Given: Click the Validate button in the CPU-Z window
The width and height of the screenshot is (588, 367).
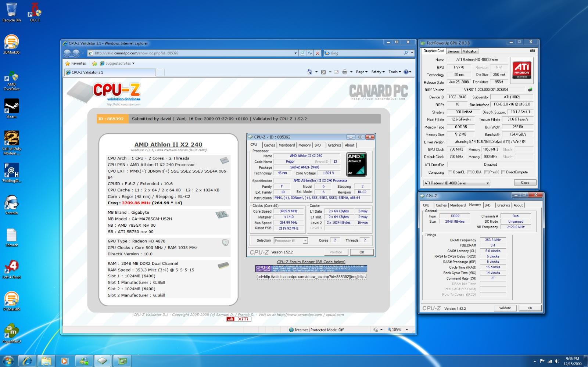Looking at the screenshot, I should click(505, 308).
